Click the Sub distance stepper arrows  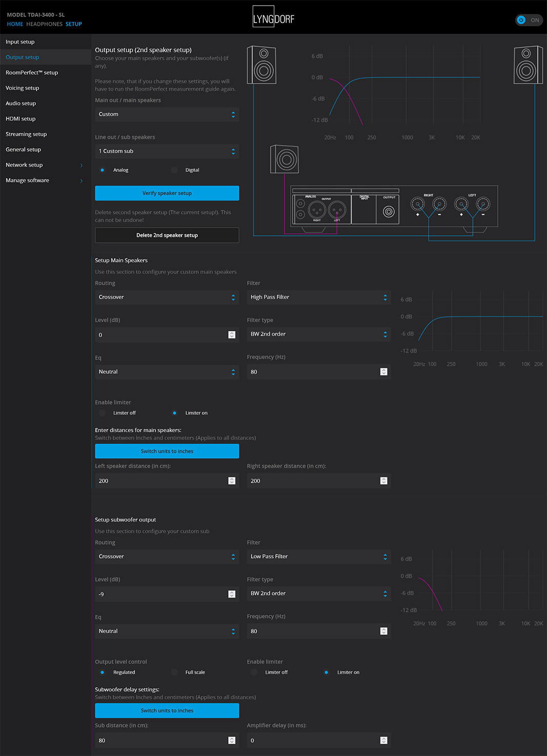[232, 740]
